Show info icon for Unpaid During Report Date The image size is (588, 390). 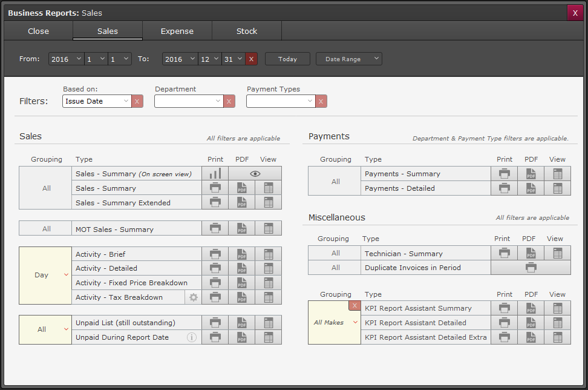point(192,337)
